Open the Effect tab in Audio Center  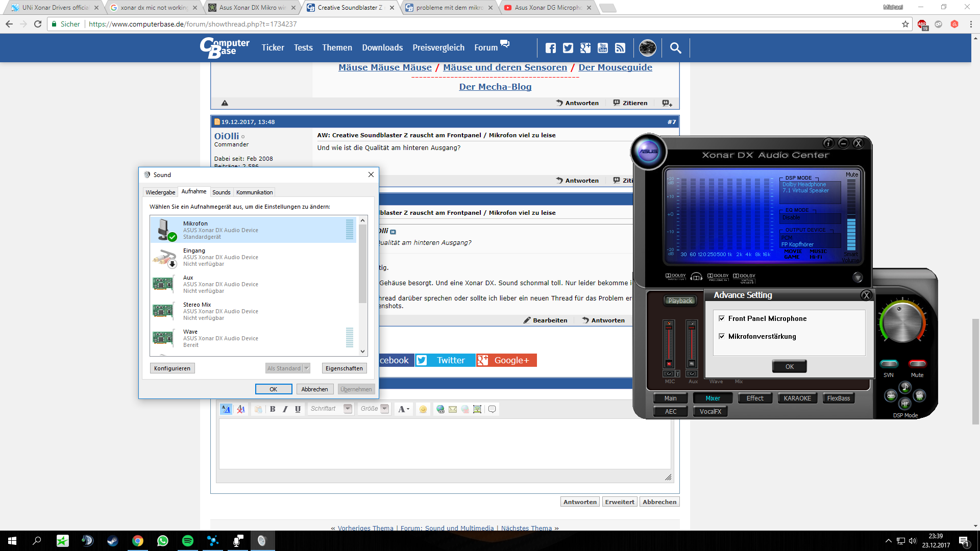click(755, 398)
